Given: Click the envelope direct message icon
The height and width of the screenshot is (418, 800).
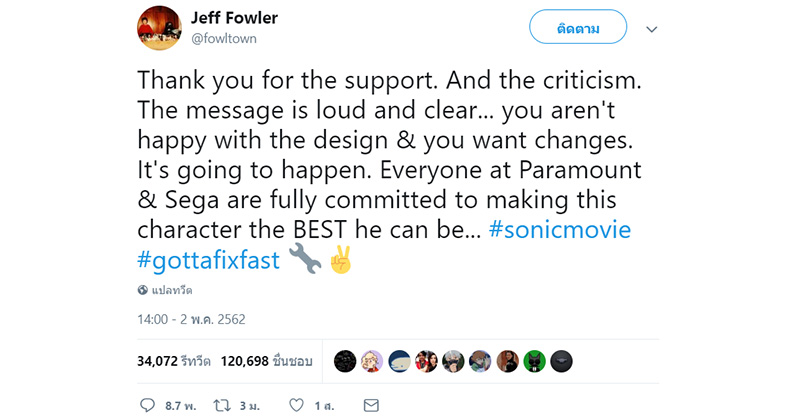Looking at the screenshot, I should [371, 406].
